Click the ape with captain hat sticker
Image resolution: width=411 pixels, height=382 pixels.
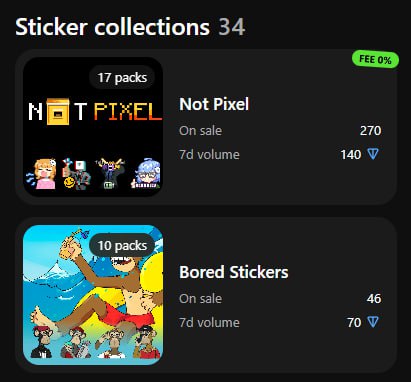(x=146, y=342)
